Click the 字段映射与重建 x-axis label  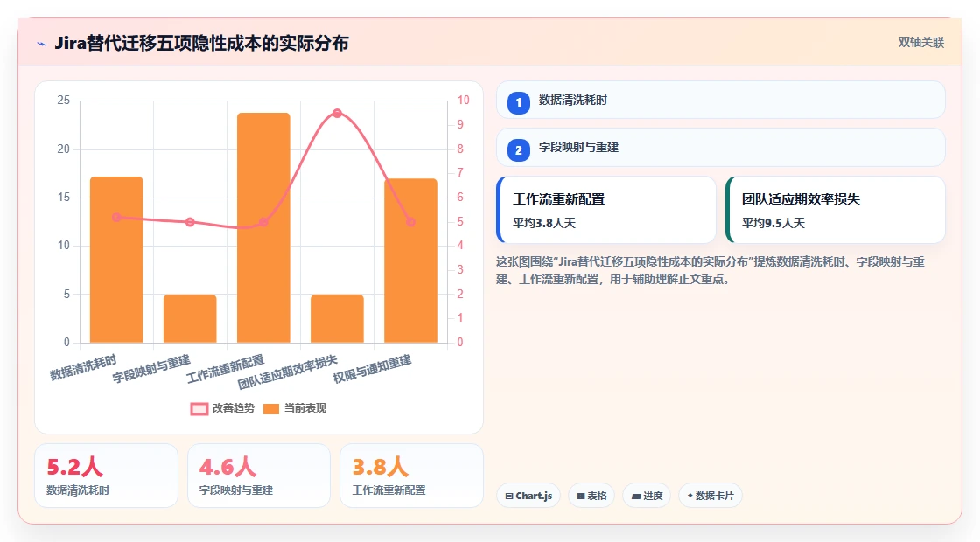[151, 369]
